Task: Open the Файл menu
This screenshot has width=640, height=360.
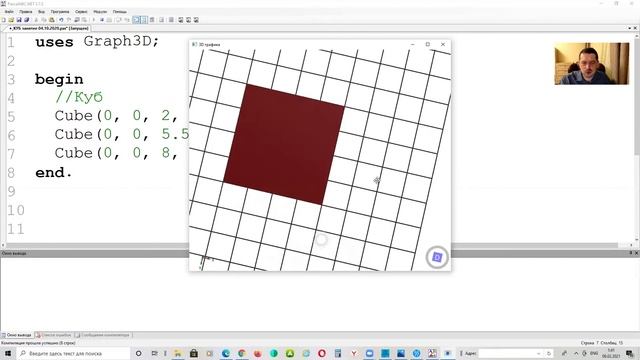Action: point(9,12)
